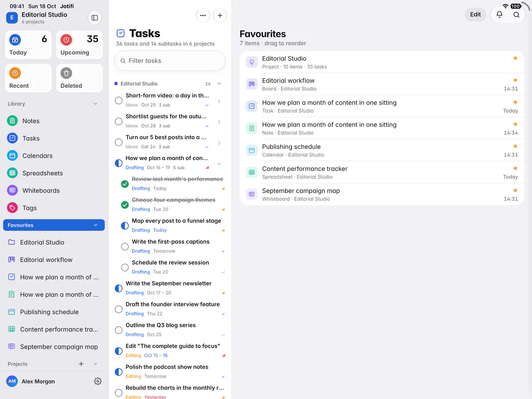Screen dimensions: 532x399
Task: Click star on September campaign map row
Action: pyautogui.click(x=515, y=190)
